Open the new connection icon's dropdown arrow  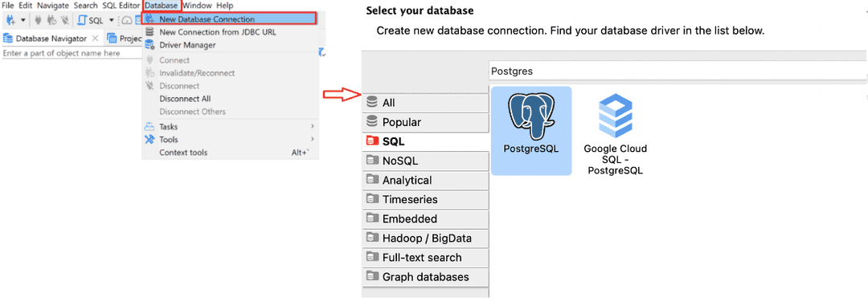(x=23, y=20)
